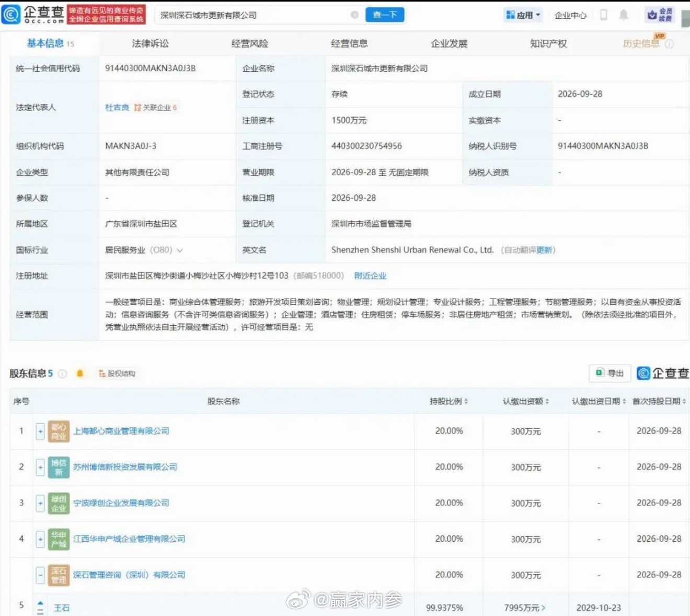Expand shareholder row 江西华申产城企业管理有限公司
This screenshot has width=690, height=616.
pyautogui.click(x=40, y=539)
